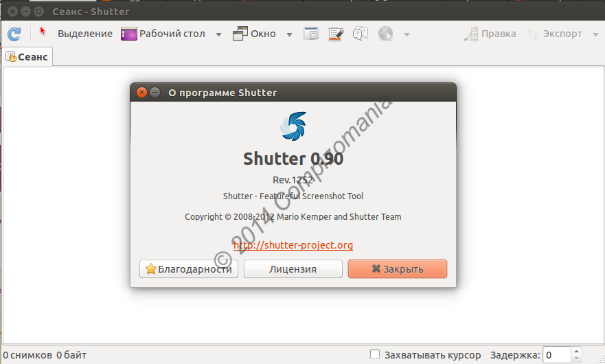
Task: Expand the Рабочий стол dropdown arrow
Action: [x=218, y=34]
